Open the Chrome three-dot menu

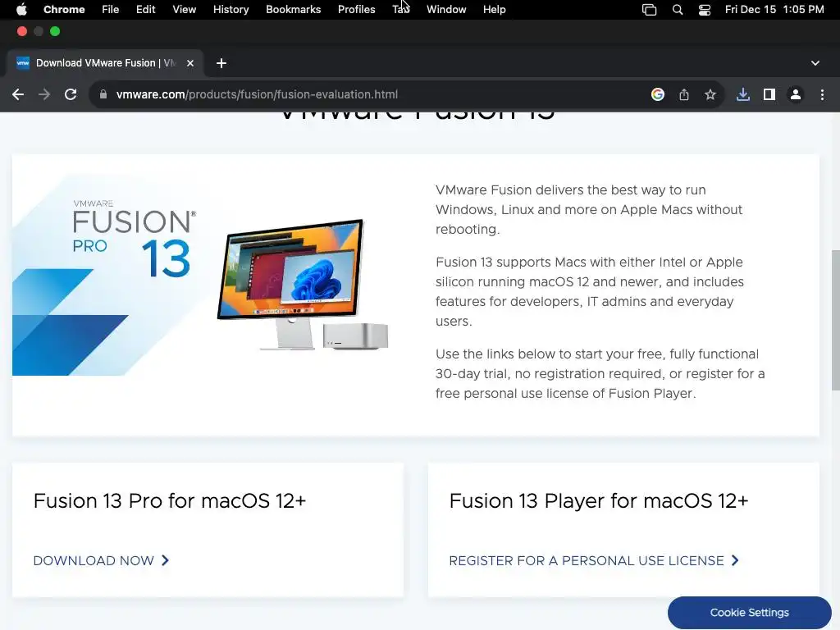tap(822, 95)
